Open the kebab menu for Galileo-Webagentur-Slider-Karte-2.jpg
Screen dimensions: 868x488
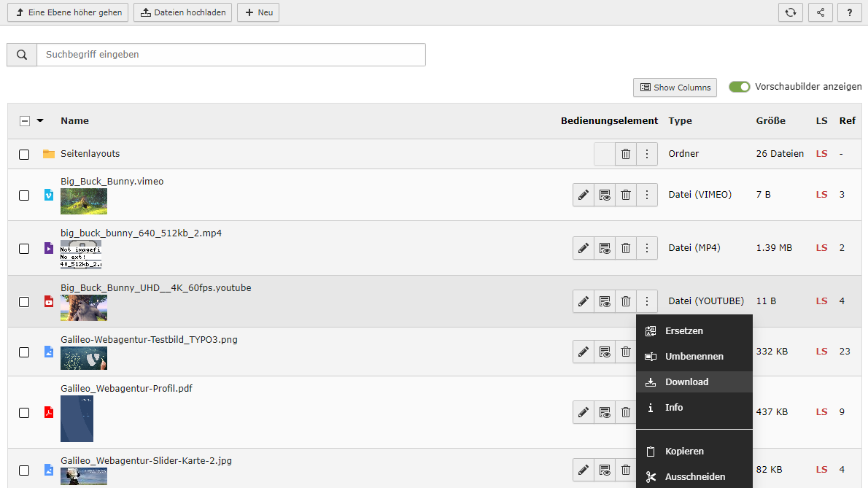[647, 470]
